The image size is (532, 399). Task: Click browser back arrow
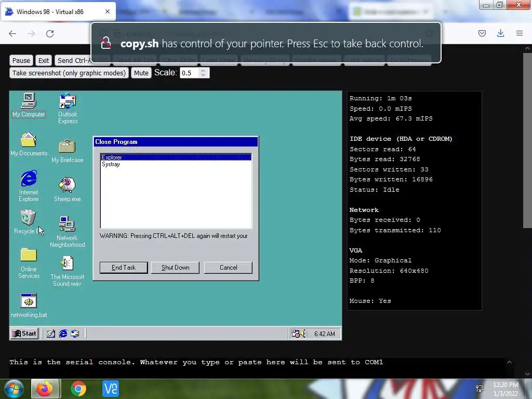pyautogui.click(x=12, y=33)
